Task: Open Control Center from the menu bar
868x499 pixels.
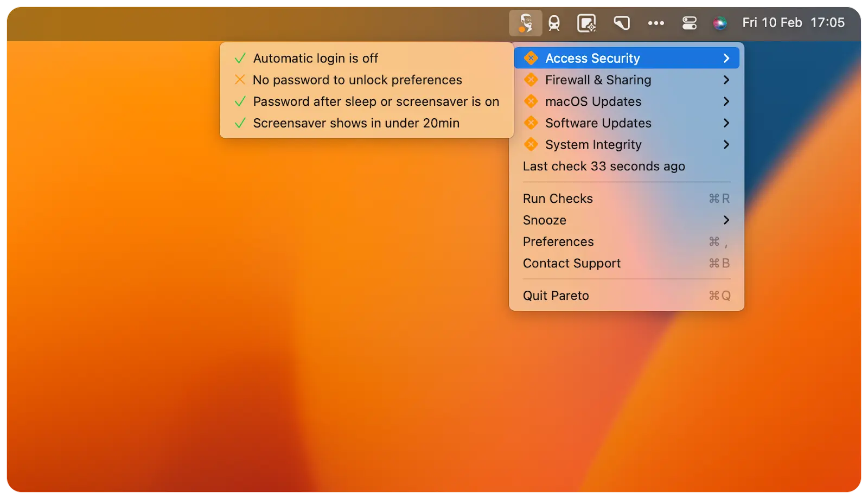Action: point(689,23)
